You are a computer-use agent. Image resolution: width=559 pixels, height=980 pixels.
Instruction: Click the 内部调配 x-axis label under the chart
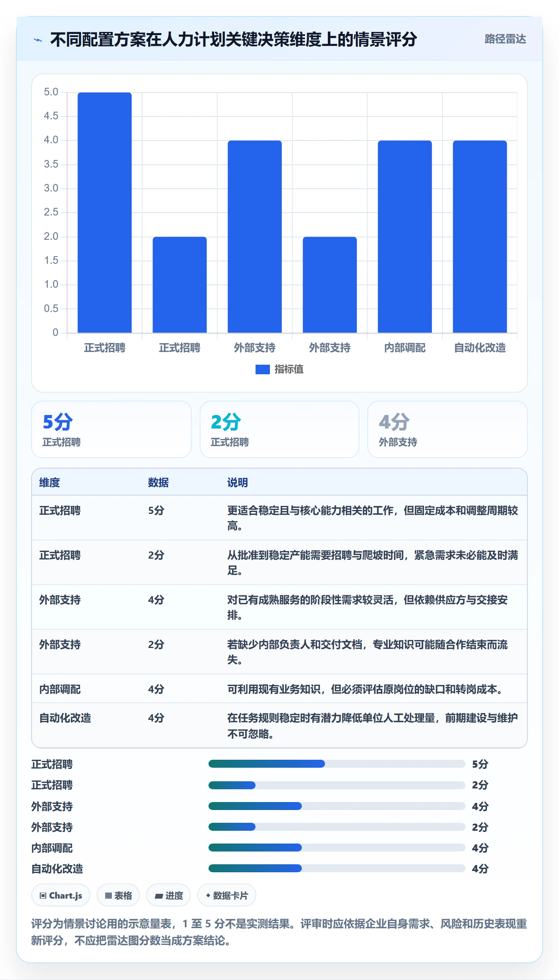click(x=405, y=348)
